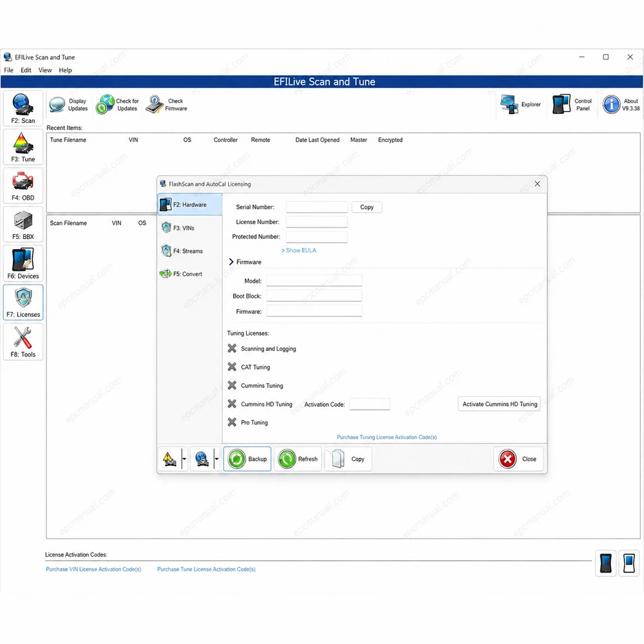Viewport: 644px width, 644px height.
Task: Click the Activation Code input field
Action: [370, 404]
